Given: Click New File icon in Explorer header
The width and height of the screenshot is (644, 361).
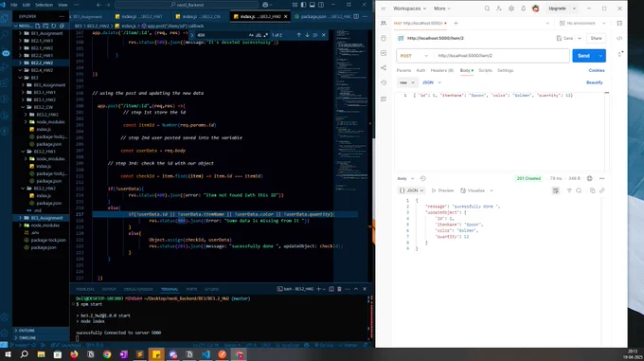Looking at the screenshot, I should tap(38, 26).
